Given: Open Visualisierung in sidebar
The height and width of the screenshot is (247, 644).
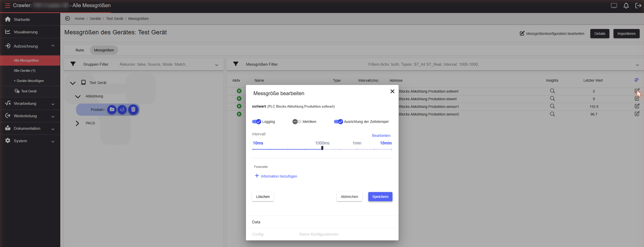Looking at the screenshot, I should coord(30,32).
